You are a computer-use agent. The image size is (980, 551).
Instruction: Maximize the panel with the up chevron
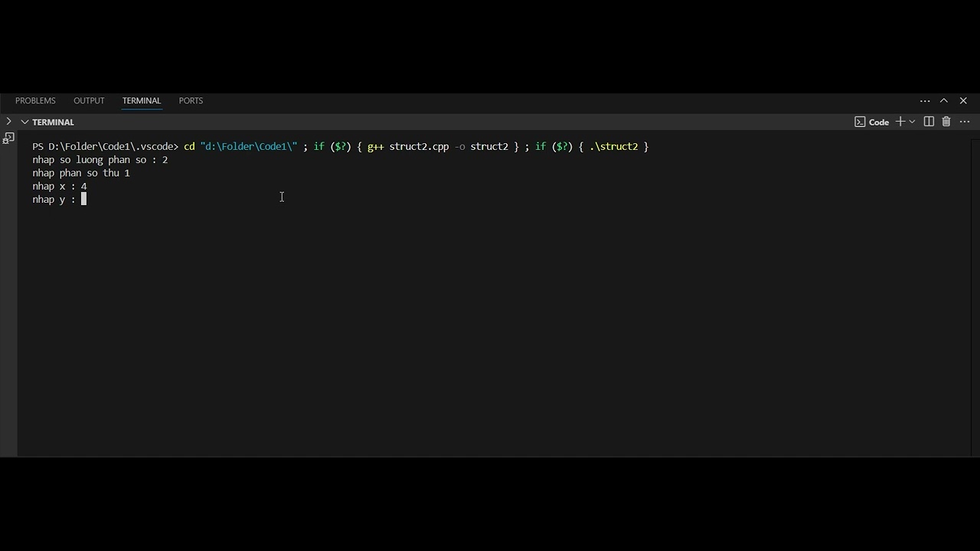pyautogui.click(x=944, y=101)
